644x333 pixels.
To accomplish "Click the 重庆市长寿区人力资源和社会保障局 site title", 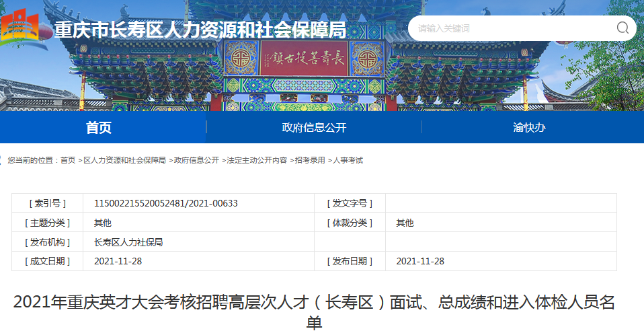I will coord(200,30).
